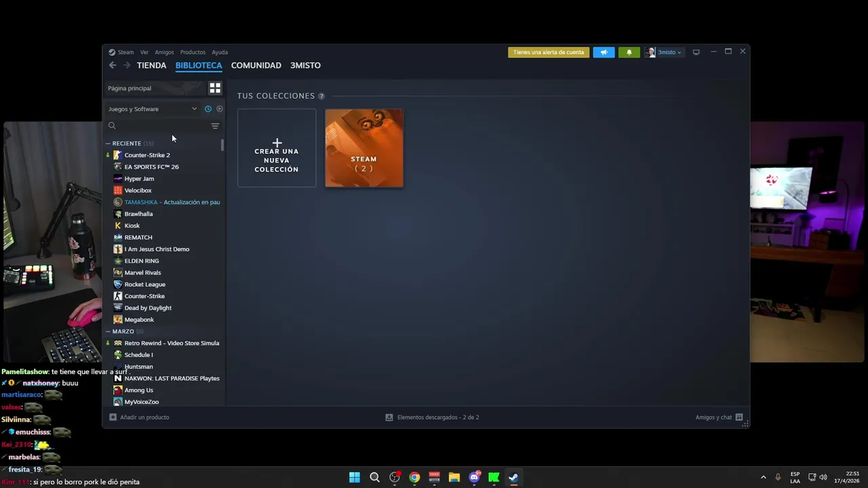The image size is (868, 488).
Task: Open the downloads status icon at bottom
Action: click(389, 418)
